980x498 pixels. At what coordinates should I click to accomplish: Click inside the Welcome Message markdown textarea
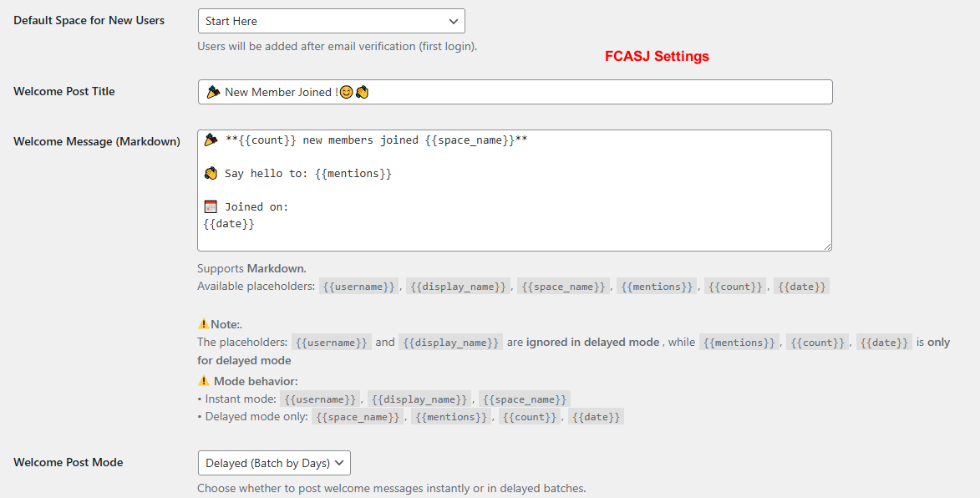[x=515, y=191]
